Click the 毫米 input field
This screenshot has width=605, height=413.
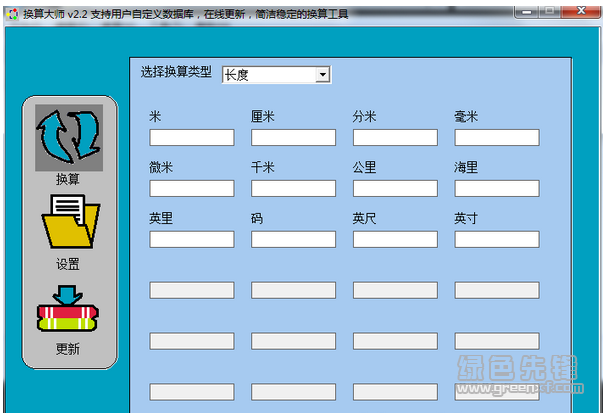(x=497, y=137)
